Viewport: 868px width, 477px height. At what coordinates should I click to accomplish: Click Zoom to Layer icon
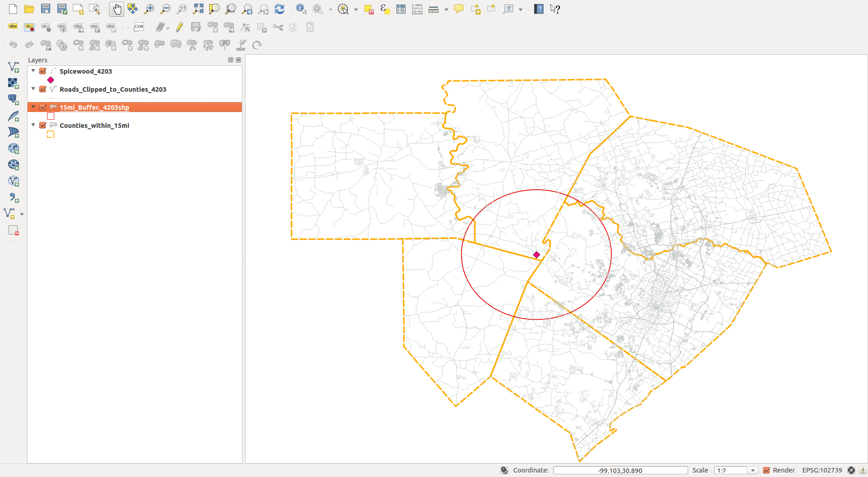coord(231,9)
